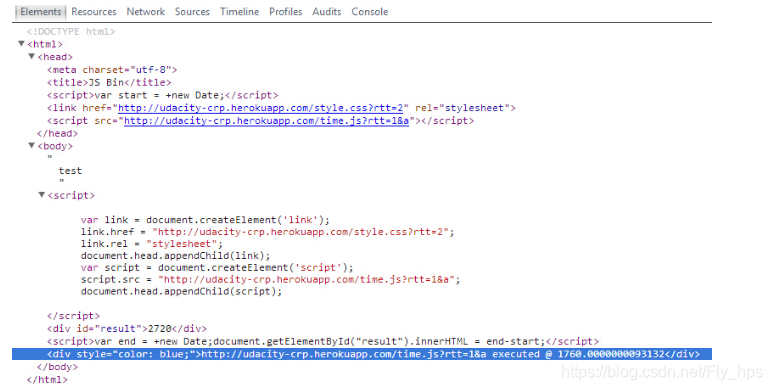The height and width of the screenshot is (390, 772).
Task: Collapse the body node triangle
Action: (32, 145)
